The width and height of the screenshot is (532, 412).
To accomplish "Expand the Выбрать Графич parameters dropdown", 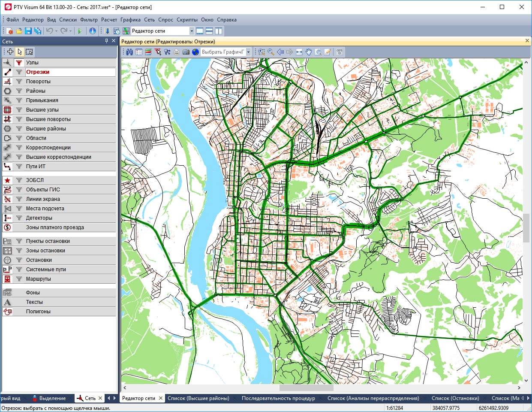I will pos(248,52).
